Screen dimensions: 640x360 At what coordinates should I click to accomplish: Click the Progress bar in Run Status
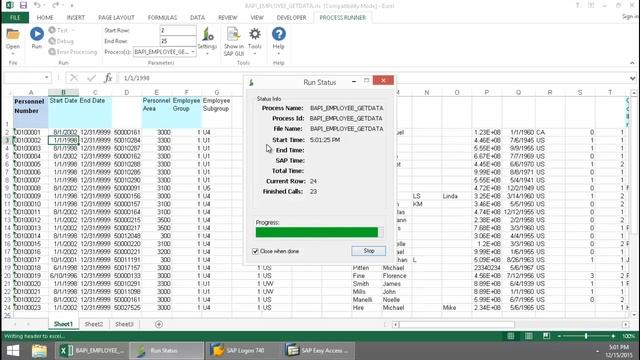320,232
